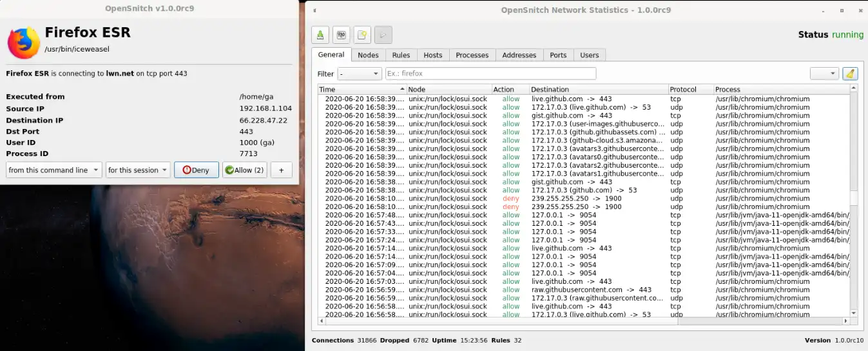Click the 16:57:24 timestamp row
Image resolution: width=868 pixels, height=351 pixels.
(584, 240)
